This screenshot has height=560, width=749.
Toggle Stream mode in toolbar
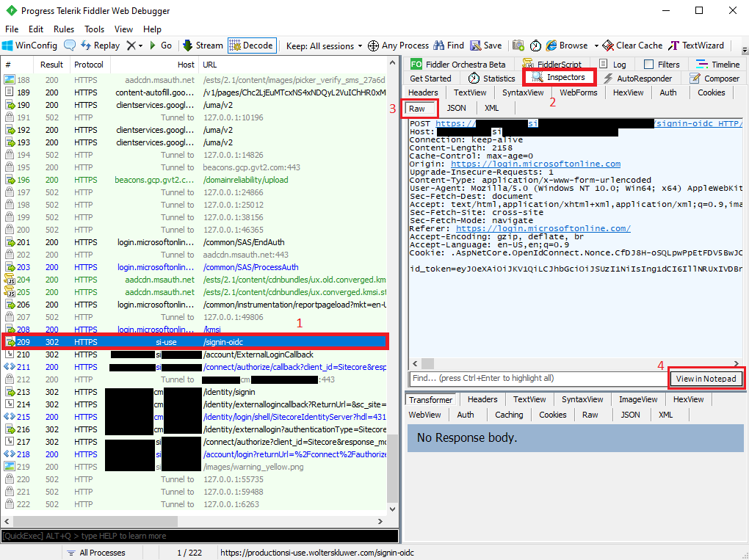(203, 46)
